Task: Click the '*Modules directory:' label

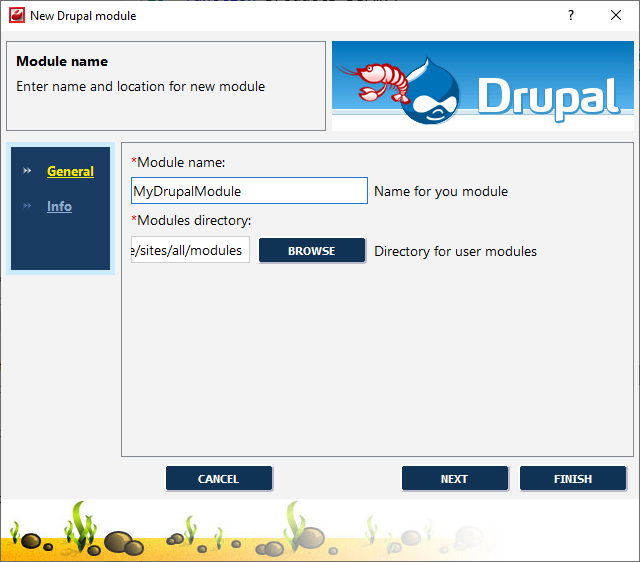Action: 191,220
